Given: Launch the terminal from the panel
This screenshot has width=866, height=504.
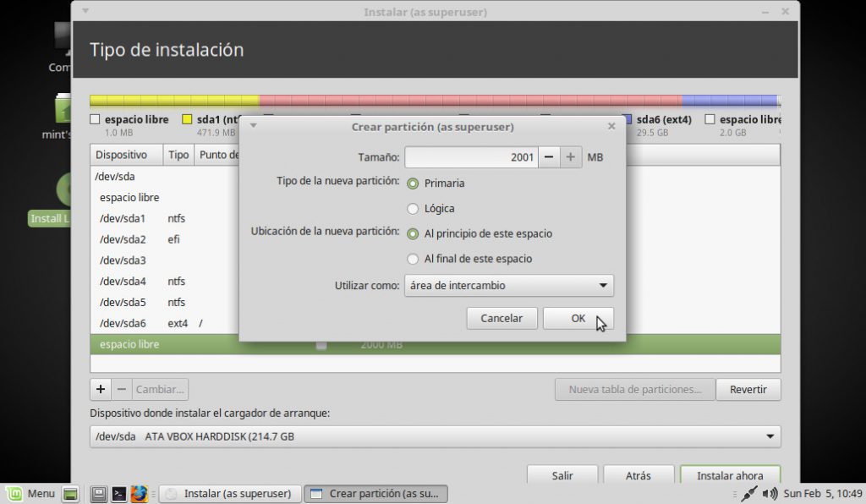Looking at the screenshot, I should tap(119, 494).
